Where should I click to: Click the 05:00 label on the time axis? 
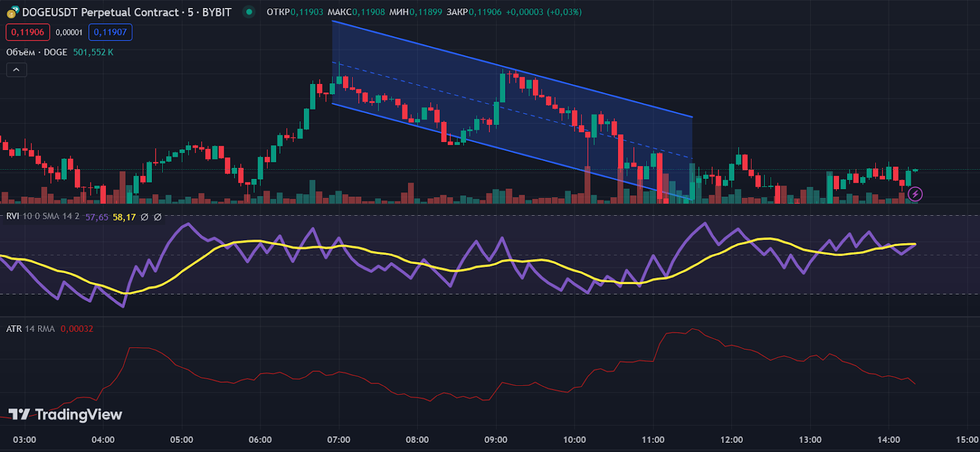pos(182,440)
